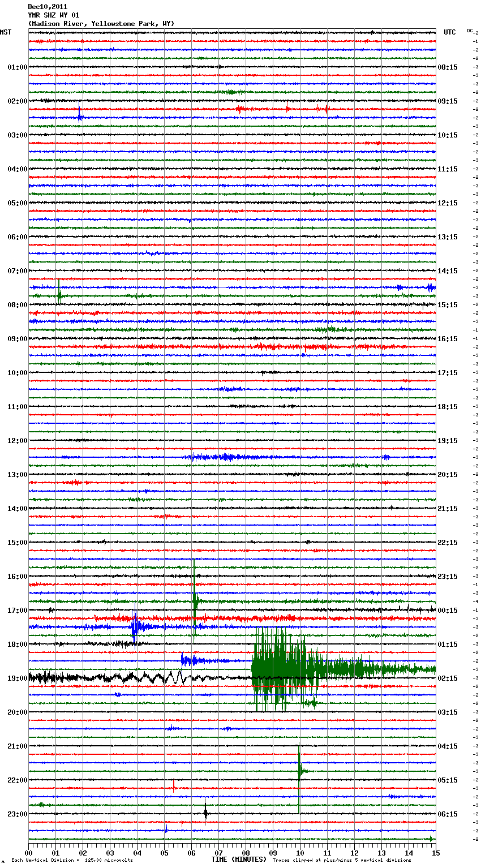Click minute "10" on the bottom axis
Screen dimensions: 481x868
pos(300,853)
